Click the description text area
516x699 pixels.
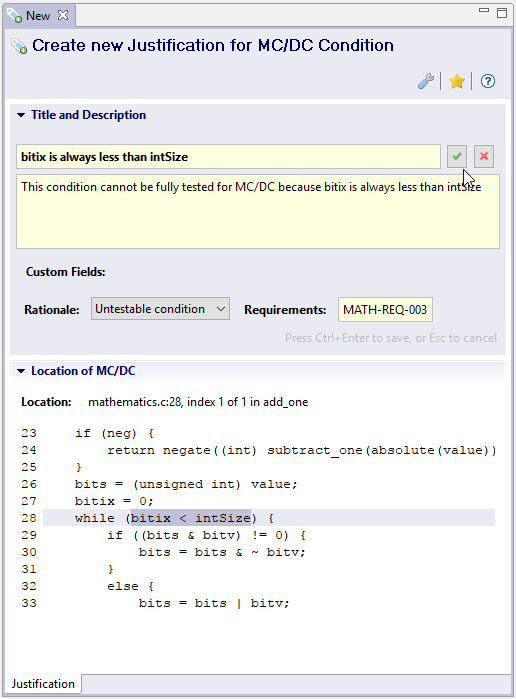pyautogui.click(x=258, y=212)
